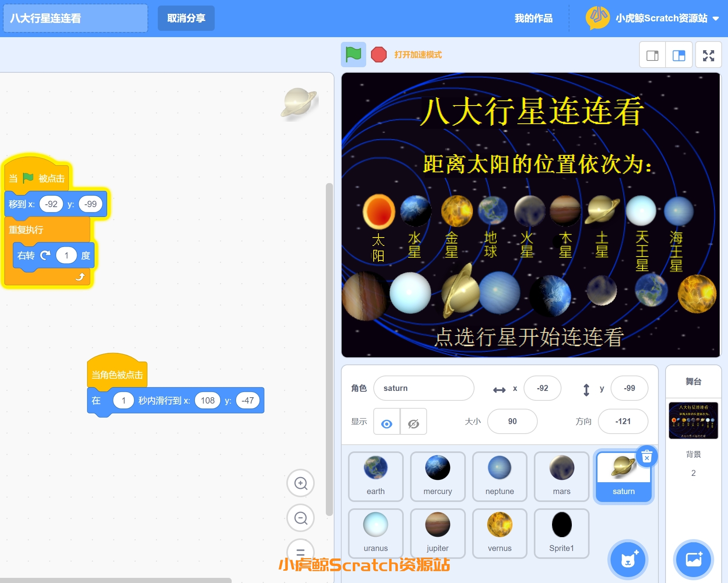The image size is (728, 583).
Task: Enter full screen stage mode
Action: [x=708, y=55]
